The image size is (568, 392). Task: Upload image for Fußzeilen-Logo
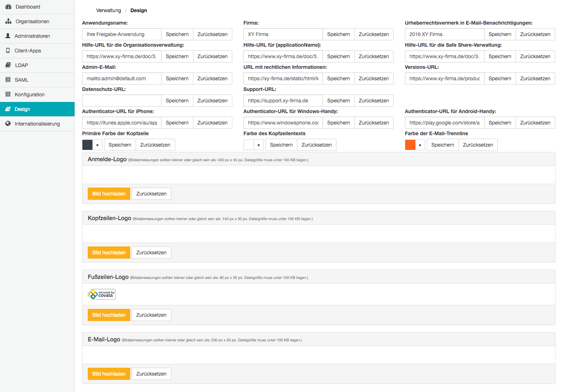109,315
